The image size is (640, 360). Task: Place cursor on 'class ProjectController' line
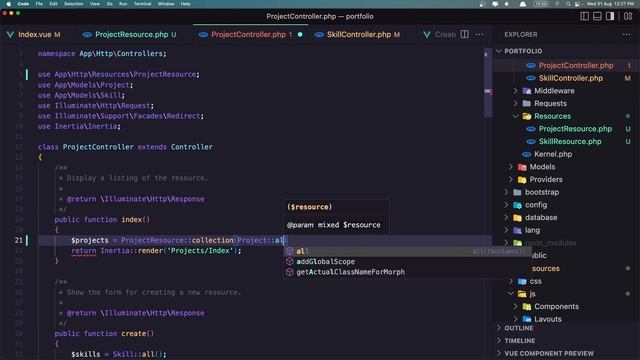(125, 147)
